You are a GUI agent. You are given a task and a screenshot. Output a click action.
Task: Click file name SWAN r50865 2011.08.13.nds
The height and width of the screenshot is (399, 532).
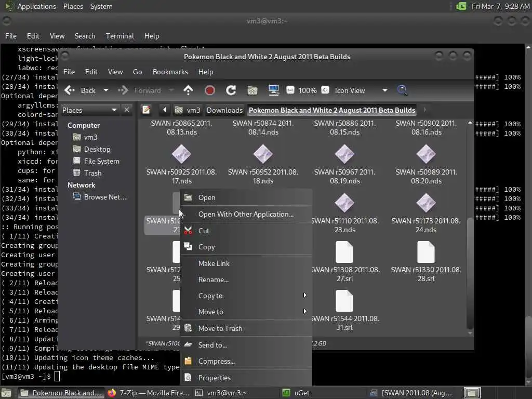point(181,128)
